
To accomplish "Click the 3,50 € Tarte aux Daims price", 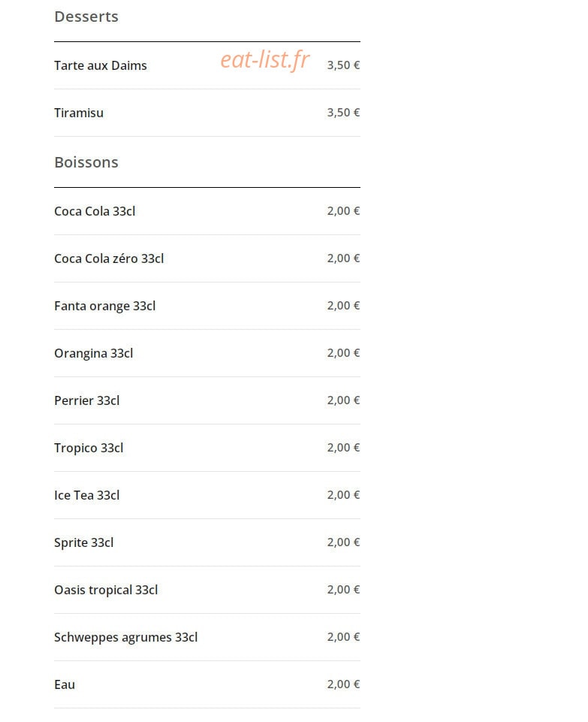I will [343, 65].
